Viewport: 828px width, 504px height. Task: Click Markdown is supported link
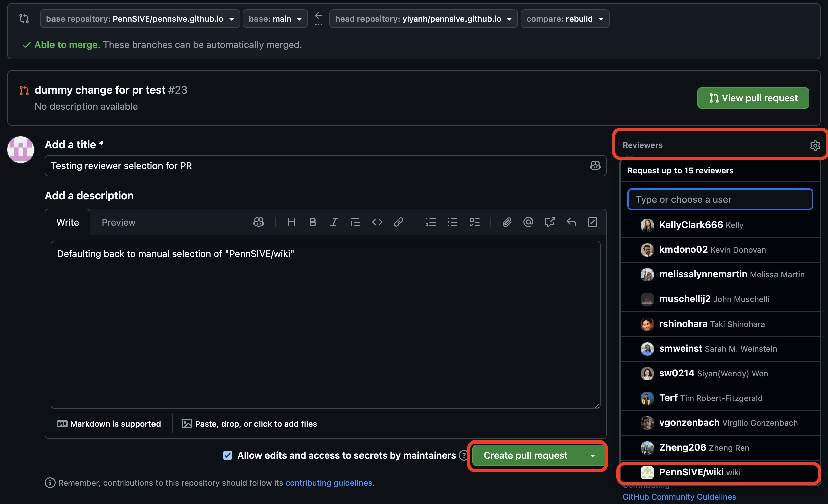(109, 424)
